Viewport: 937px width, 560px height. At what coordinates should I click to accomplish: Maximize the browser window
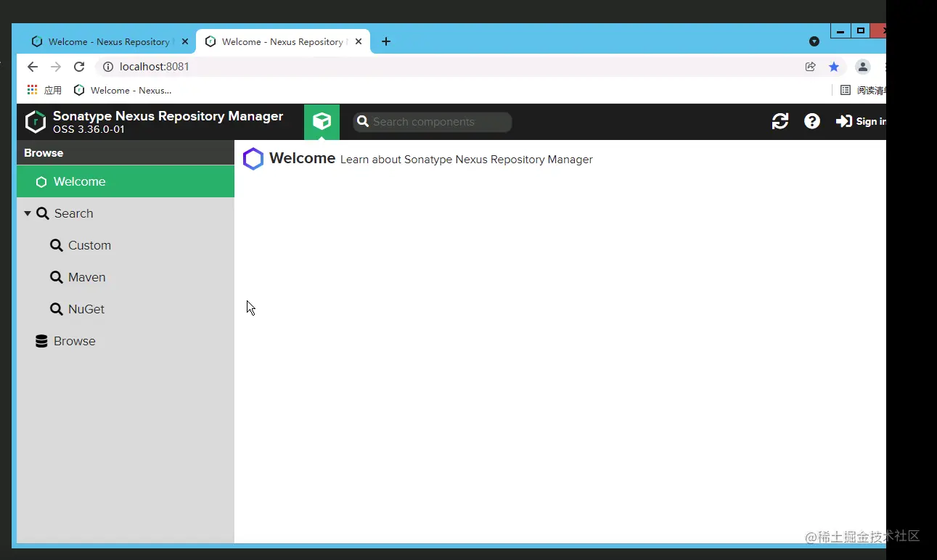(x=861, y=30)
